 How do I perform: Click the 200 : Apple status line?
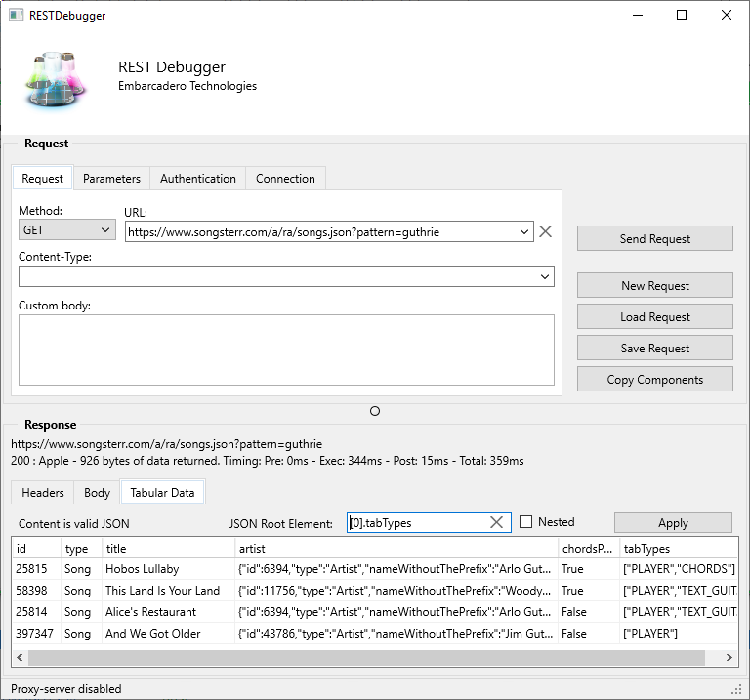(267, 461)
